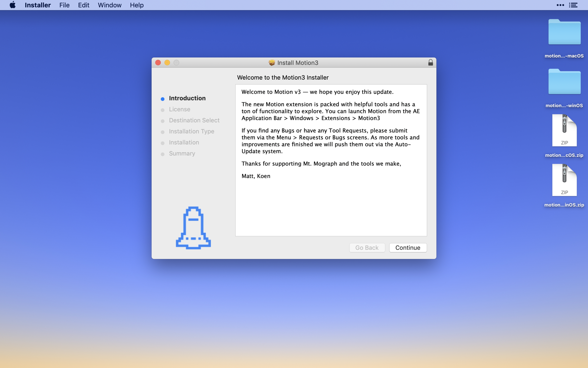Open the Window menu
Image resolution: width=588 pixels, height=368 pixels.
[x=110, y=5]
